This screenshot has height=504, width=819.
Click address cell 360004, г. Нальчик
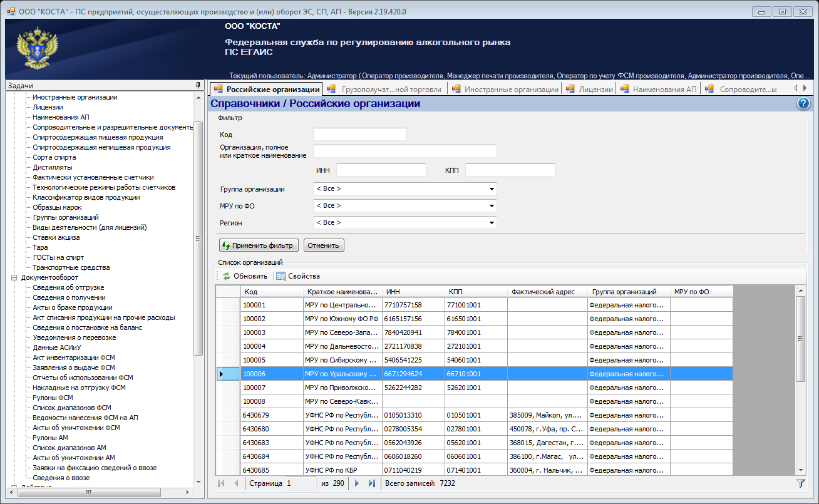547,470
